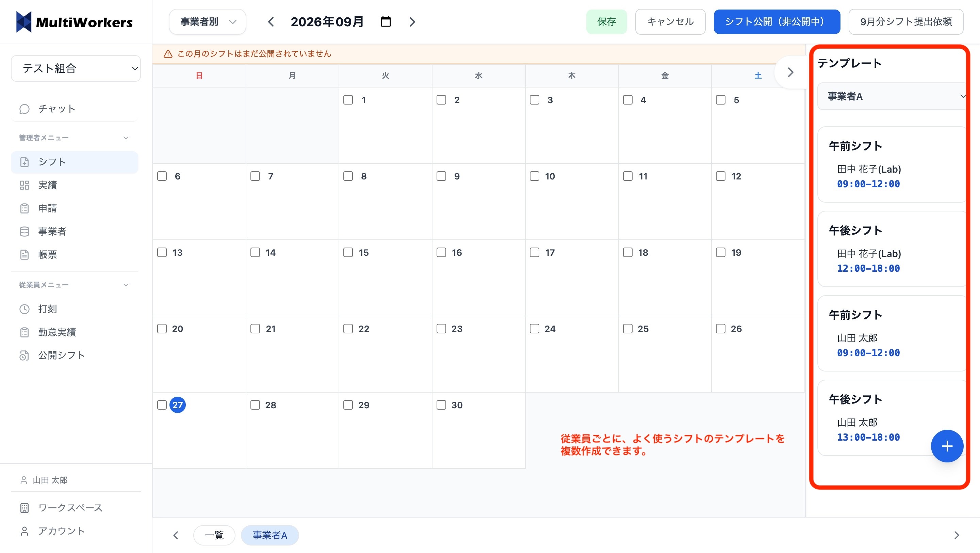Image resolution: width=980 pixels, height=553 pixels.
Task: Click the 公開シフト icon
Action: point(24,355)
